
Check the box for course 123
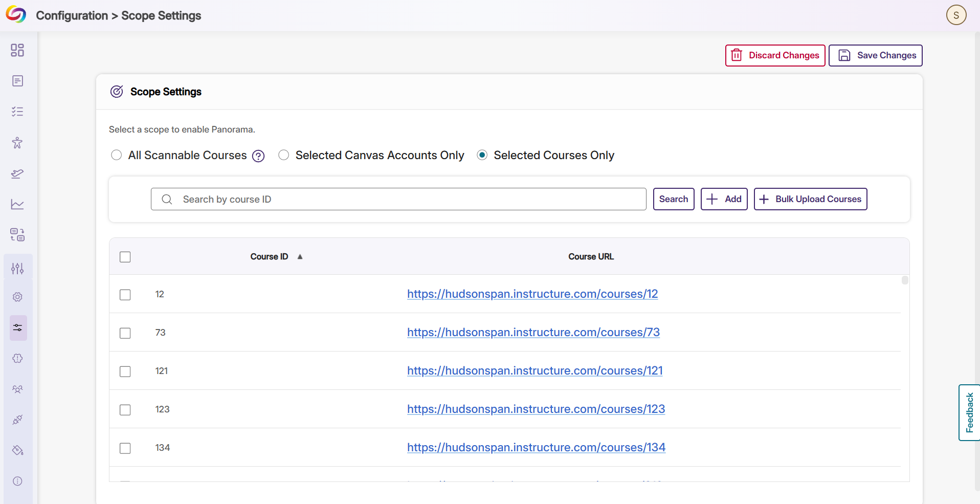pyautogui.click(x=125, y=410)
